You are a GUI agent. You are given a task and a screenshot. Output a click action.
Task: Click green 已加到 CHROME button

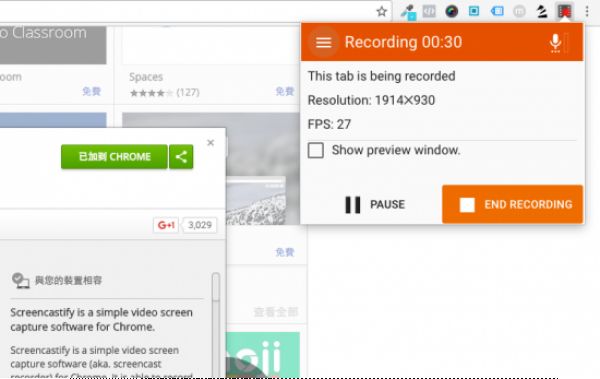(x=114, y=157)
